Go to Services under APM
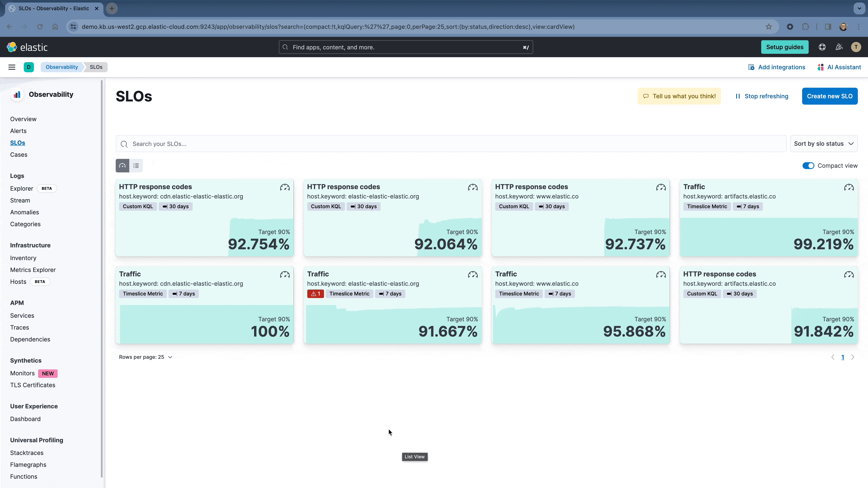 click(x=22, y=316)
